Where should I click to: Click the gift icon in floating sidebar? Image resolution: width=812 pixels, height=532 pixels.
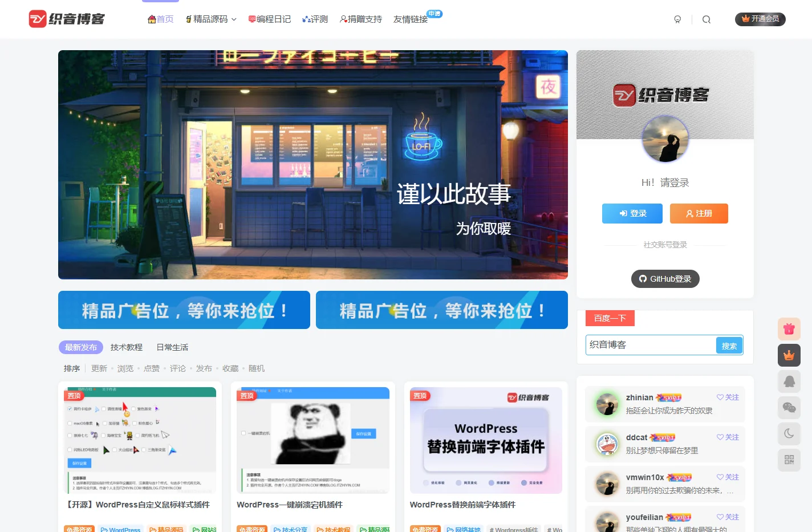(x=789, y=329)
